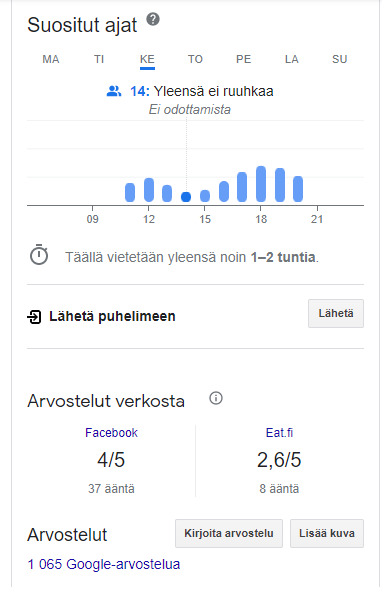
Task: Select the TI day tab
Action: 99,59
